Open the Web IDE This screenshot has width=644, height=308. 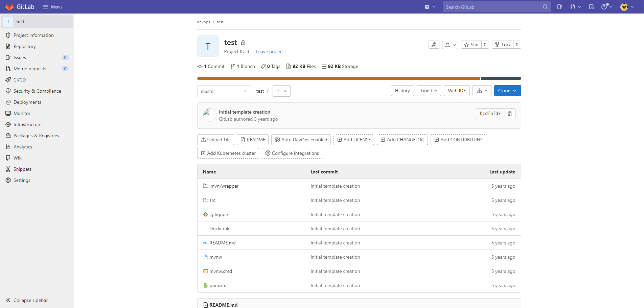coord(457,91)
